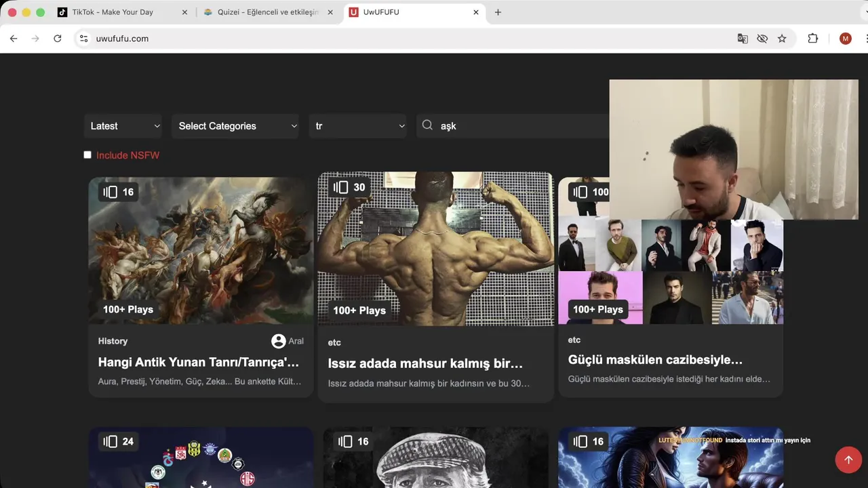Screen dimensions: 868x488
Task: Reload the uwufufu.com page
Action: coord(58,39)
